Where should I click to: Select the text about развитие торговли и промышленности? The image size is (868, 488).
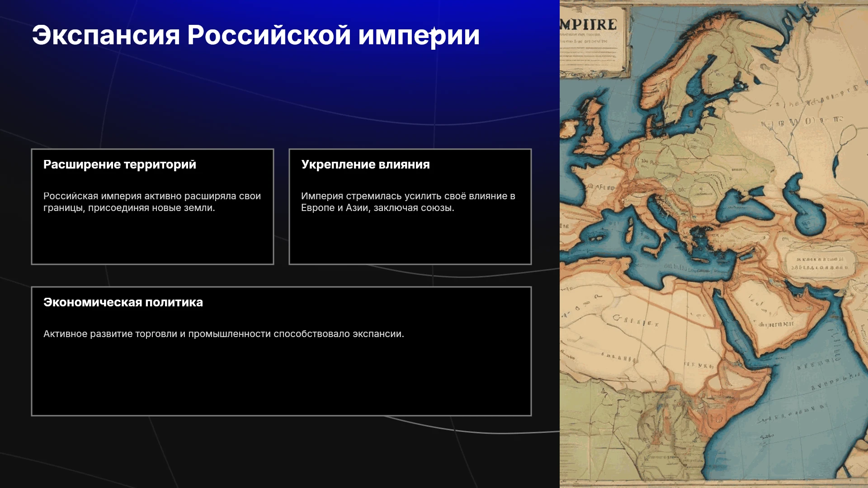224,334
